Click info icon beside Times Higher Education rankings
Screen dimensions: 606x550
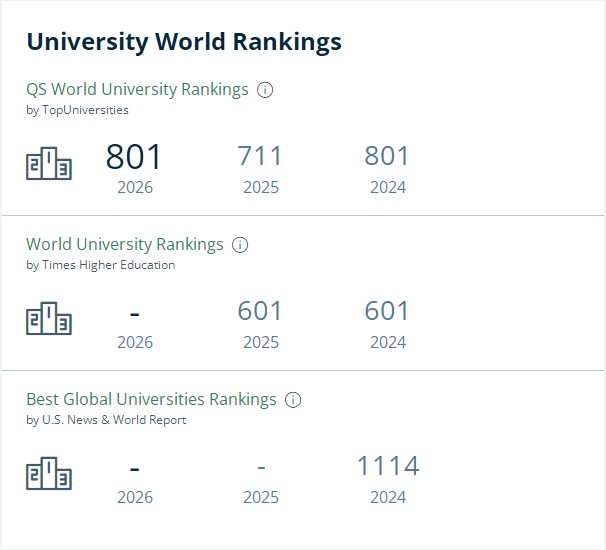240,245
